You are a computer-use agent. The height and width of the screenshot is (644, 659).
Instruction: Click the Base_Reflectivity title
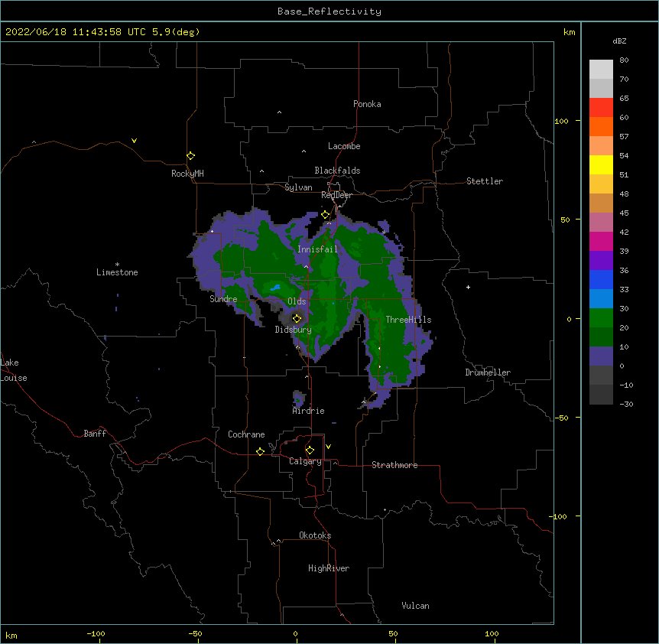tap(329, 11)
